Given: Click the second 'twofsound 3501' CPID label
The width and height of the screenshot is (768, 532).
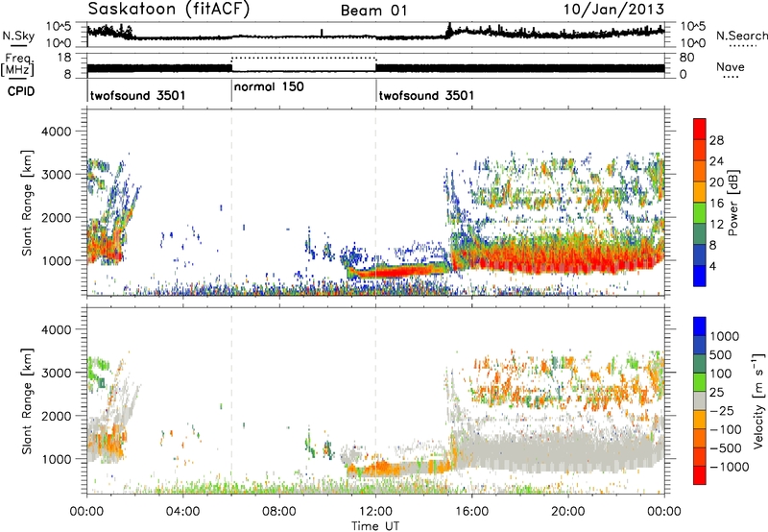Looking at the screenshot, I should click(426, 95).
